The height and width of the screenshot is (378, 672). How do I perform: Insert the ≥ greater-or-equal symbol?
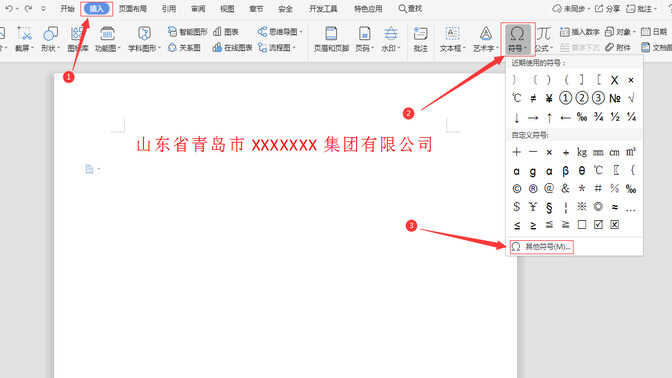click(533, 225)
